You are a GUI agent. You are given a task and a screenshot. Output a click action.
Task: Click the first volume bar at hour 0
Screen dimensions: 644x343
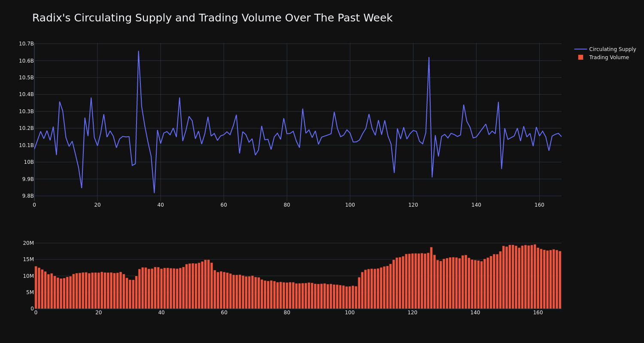click(x=36, y=287)
